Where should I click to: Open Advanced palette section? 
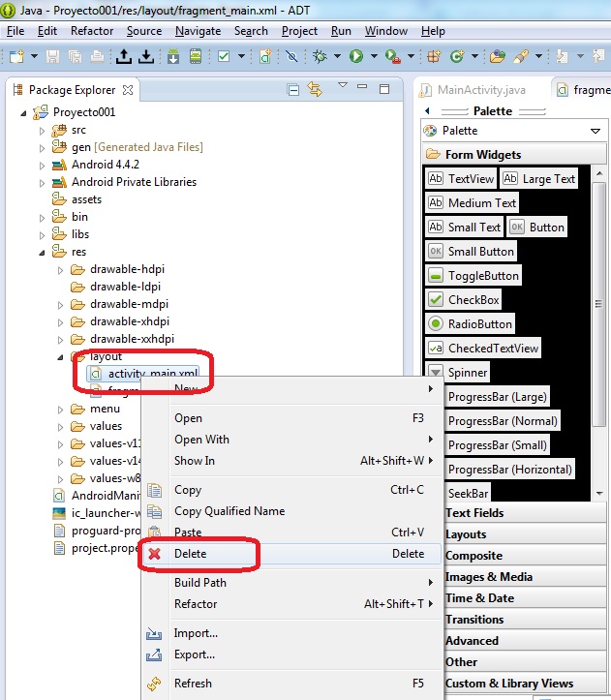coord(526,641)
